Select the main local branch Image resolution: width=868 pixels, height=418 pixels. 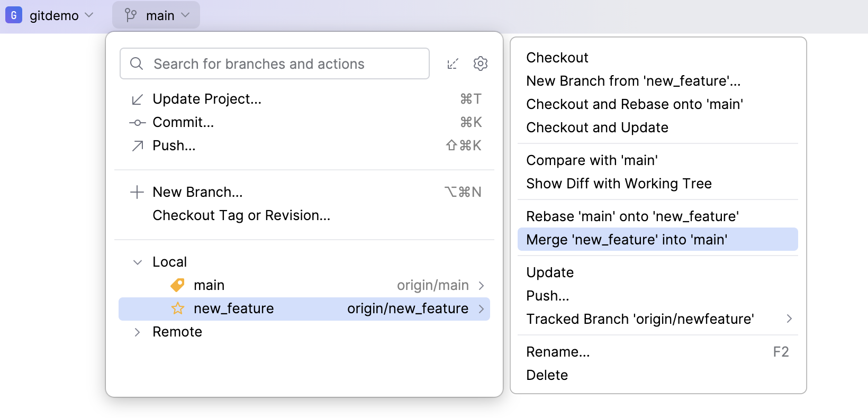pyautogui.click(x=210, y=285)
